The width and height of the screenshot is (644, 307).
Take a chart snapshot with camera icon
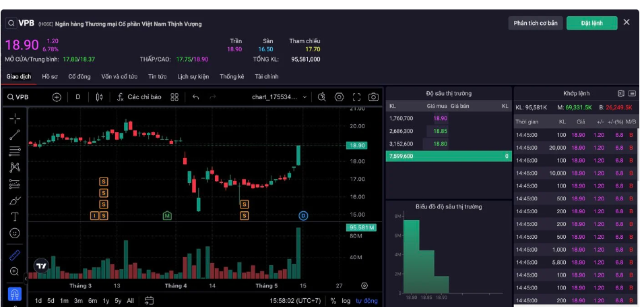(x=373, y=97)
